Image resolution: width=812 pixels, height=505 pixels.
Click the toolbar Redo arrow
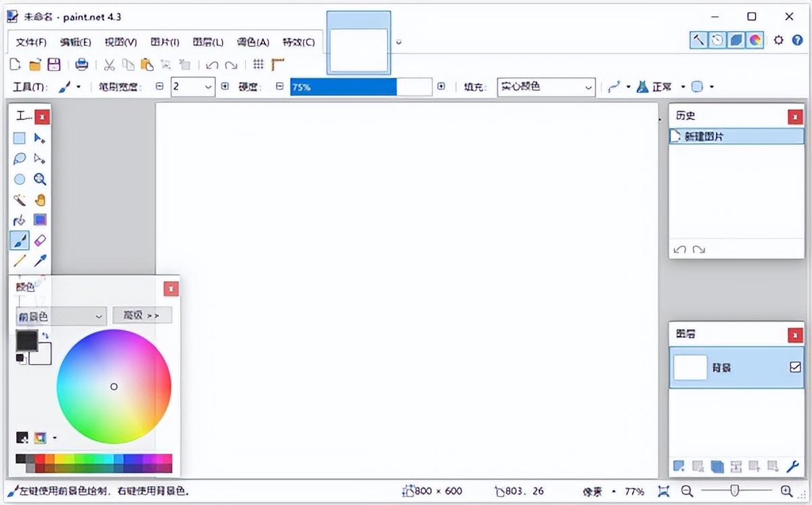pyautogui.click(x=231, y=65)
